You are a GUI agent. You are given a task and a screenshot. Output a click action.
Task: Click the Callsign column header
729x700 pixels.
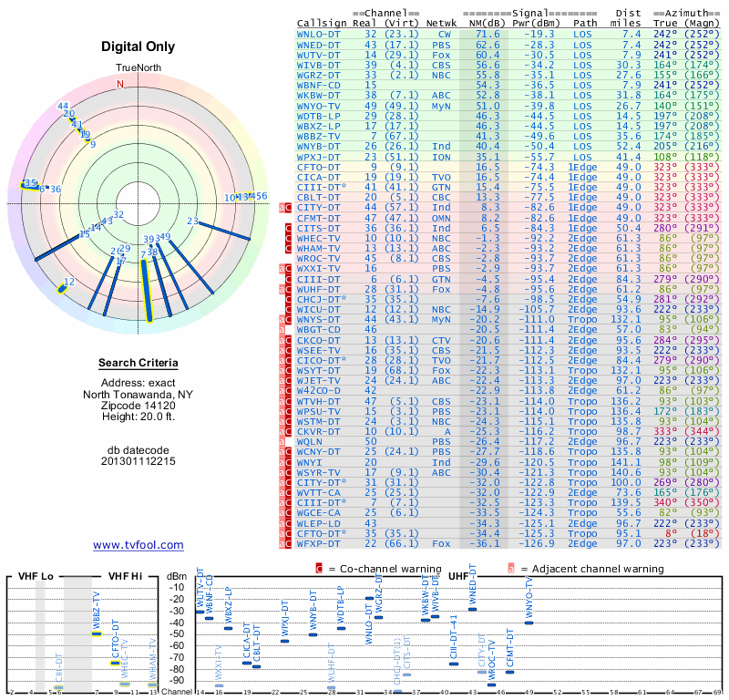tap(322, 24)
